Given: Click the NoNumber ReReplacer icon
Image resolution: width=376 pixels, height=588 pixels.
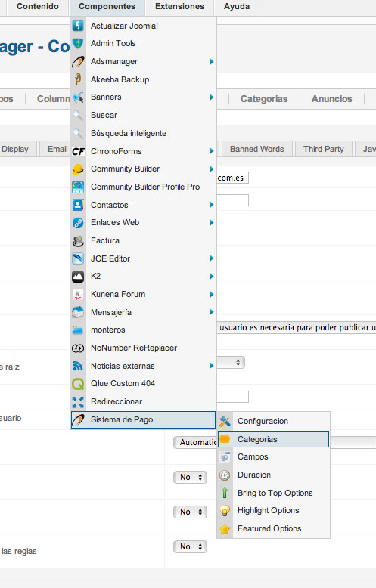Looking at the screenshot, I should (x=78, y=348).
